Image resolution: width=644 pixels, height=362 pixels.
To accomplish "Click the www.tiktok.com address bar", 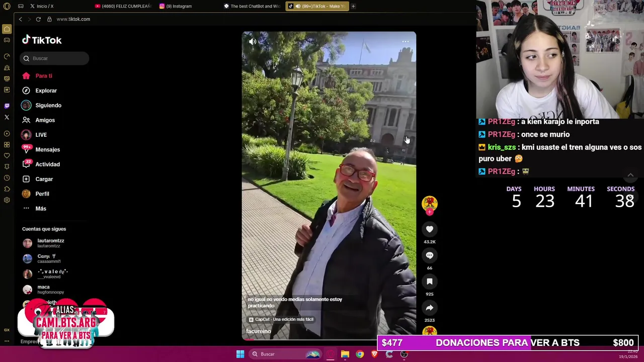I will point(73,19).
